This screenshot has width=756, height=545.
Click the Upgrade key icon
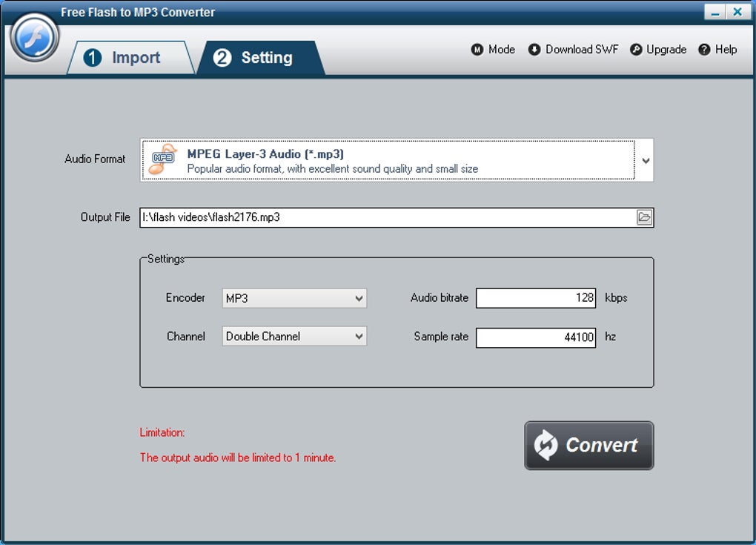636,50
